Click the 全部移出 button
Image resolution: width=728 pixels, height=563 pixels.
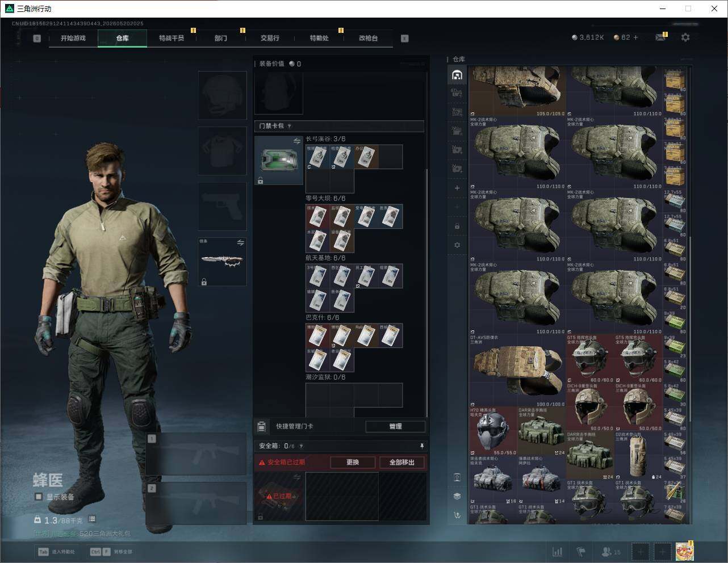[x=402, y=463]
